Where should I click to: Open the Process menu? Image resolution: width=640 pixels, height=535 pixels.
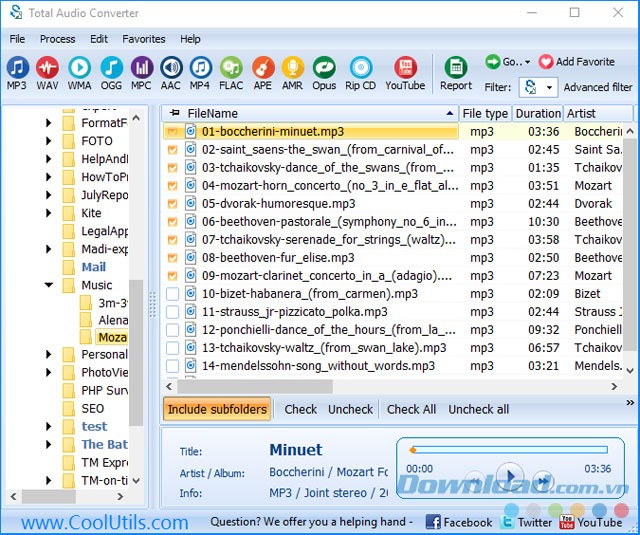(x=58, y=39)
